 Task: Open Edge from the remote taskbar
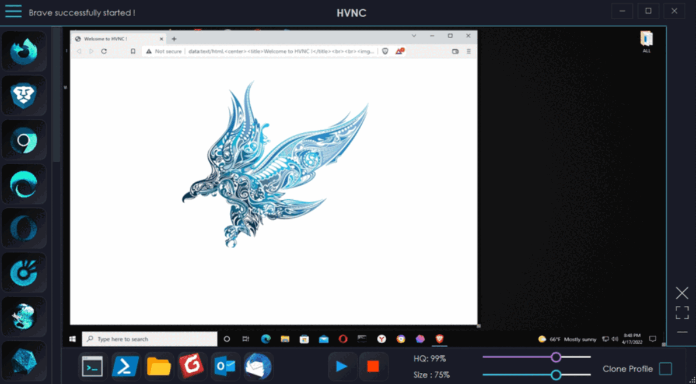click(265, 339)
